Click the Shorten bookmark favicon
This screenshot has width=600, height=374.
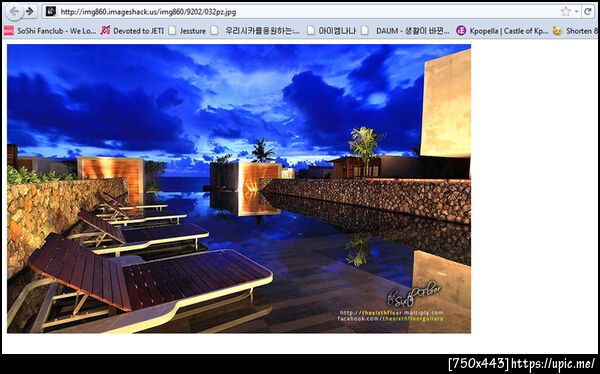pyautogui.click(x=558, y=31)
